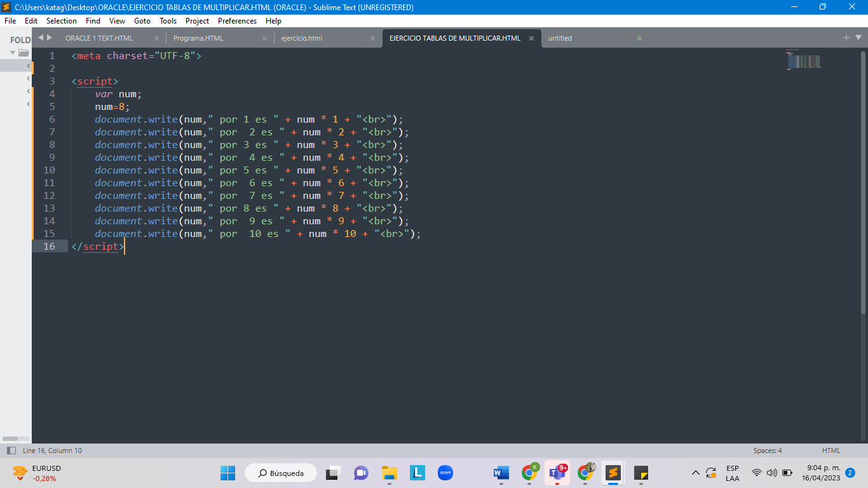Open Microsoft Teams with 9+ badge

pyautogui.click(x=557, y=473)
